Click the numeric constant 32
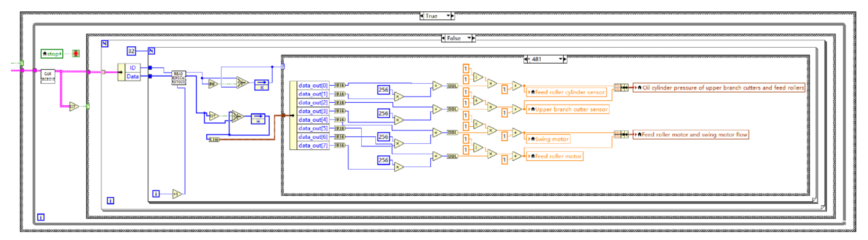The width and height of the screenshot is (868, 240). (131, 51)
